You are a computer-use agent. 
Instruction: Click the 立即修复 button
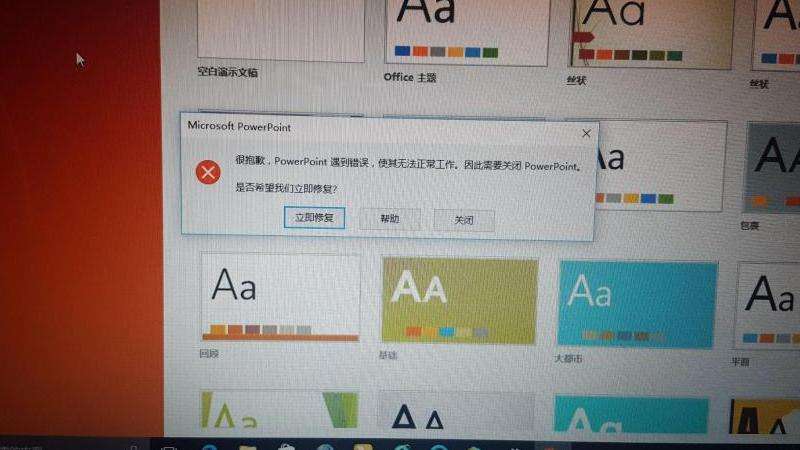click(314, 218)
